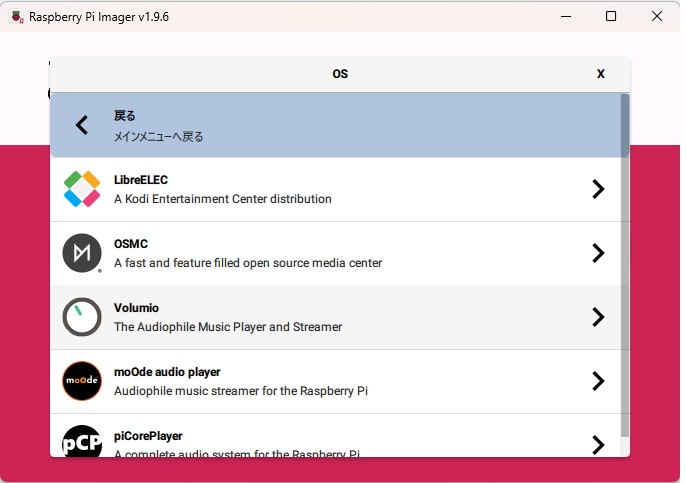Open the moOde audio player chevron
This screenshot has width=686, height=483.
pyautogui.click(x=598, y=381)
